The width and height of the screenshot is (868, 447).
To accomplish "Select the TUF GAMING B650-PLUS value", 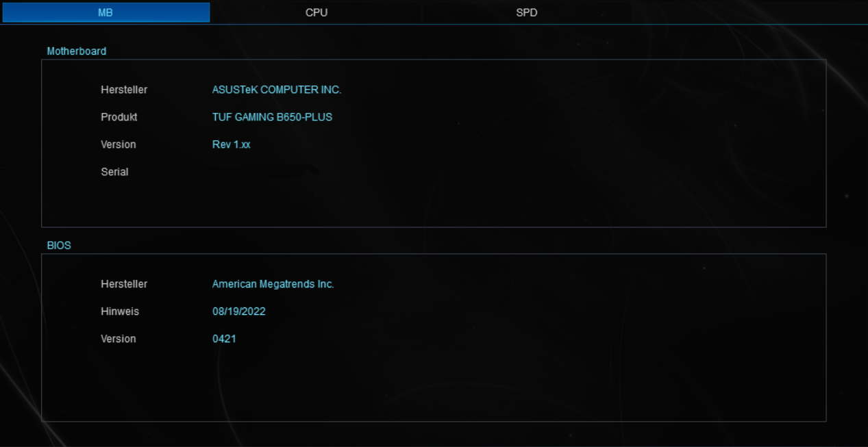I will coord(272,117).
